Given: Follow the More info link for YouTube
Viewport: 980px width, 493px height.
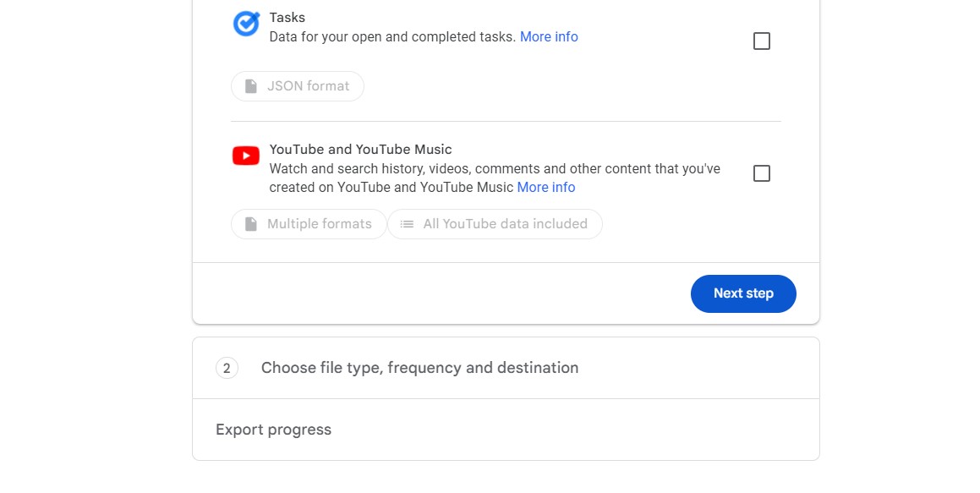Looking at the screenshot, I should tap(545, 188).
